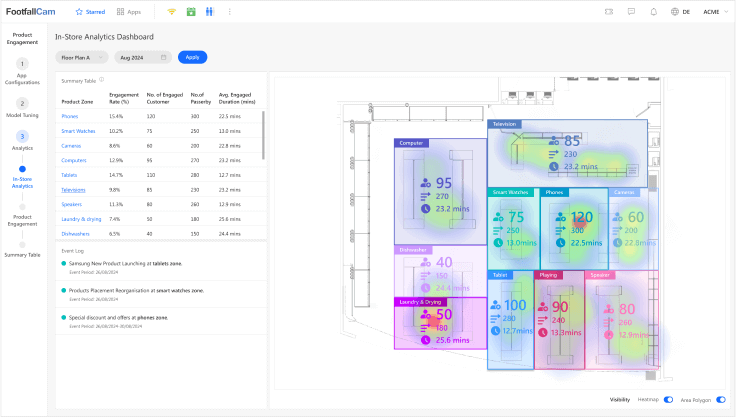
Task: Open the Televisions product zone link
Action: point(73,189)
